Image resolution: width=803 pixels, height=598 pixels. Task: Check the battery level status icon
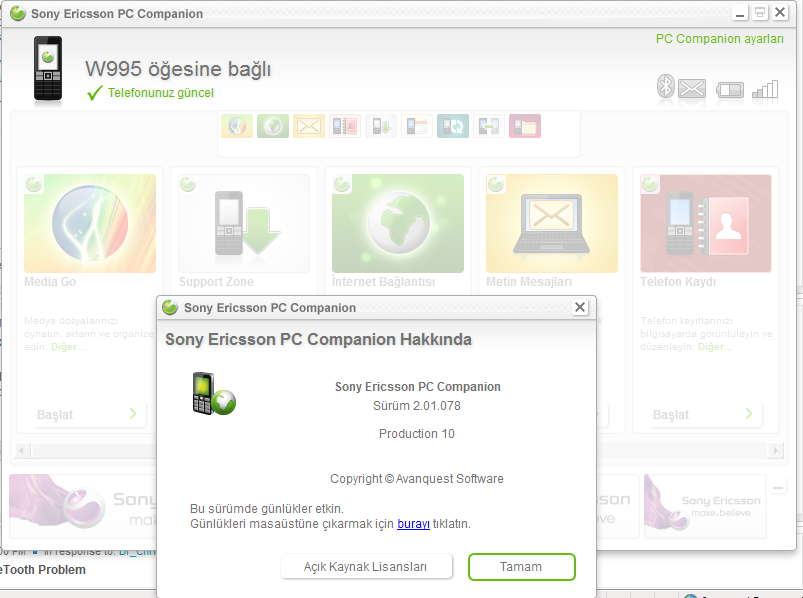[x=731, y=90]
